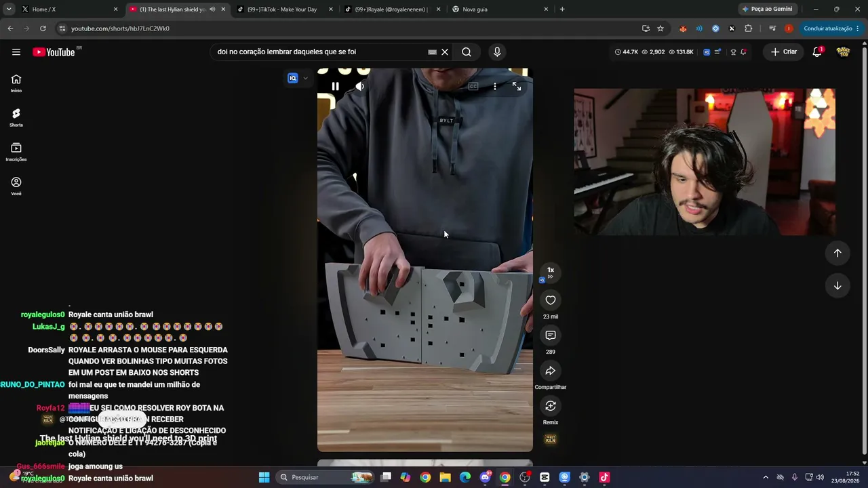Open the MetaMask fox extension
The height and width of the screenshot is (488, 868).
pos(683,28)
